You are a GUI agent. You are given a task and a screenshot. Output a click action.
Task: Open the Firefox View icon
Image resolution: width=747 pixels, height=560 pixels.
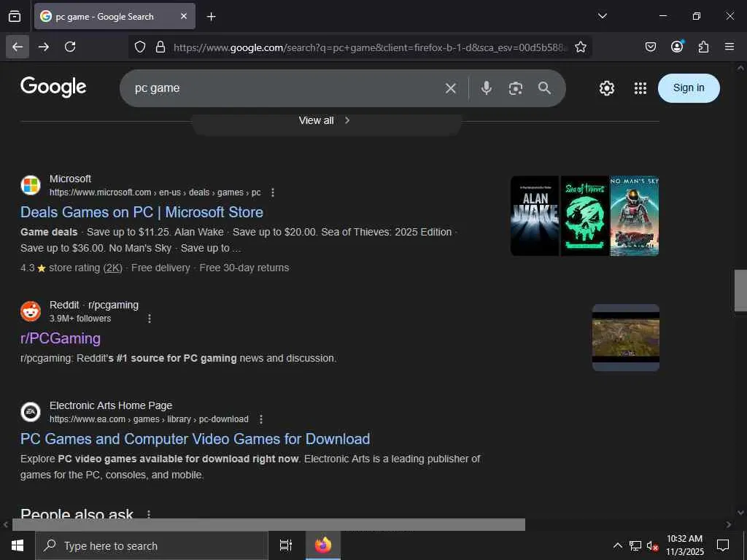tap(15, 17)
